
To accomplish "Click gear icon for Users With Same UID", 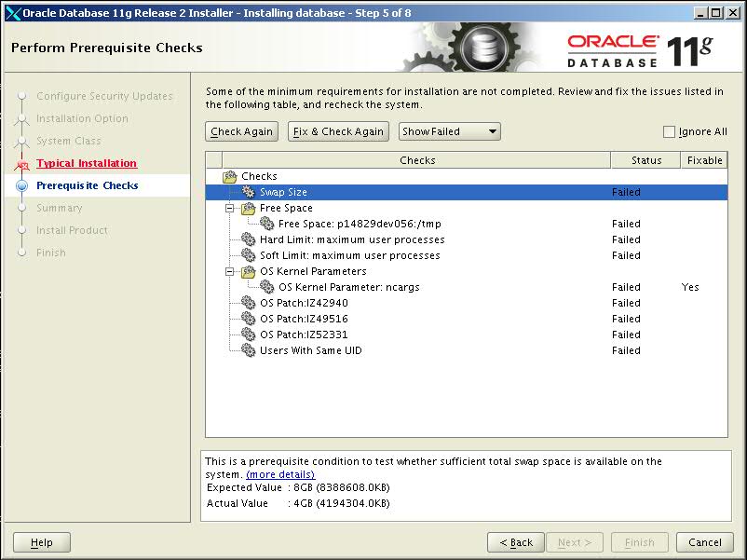I will tap(248, 350).
